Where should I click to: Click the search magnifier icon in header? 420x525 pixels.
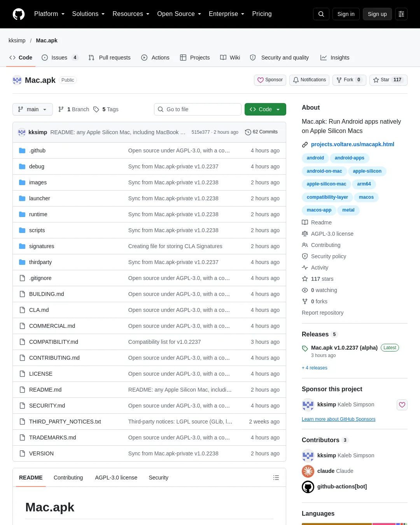coord(321,14)
